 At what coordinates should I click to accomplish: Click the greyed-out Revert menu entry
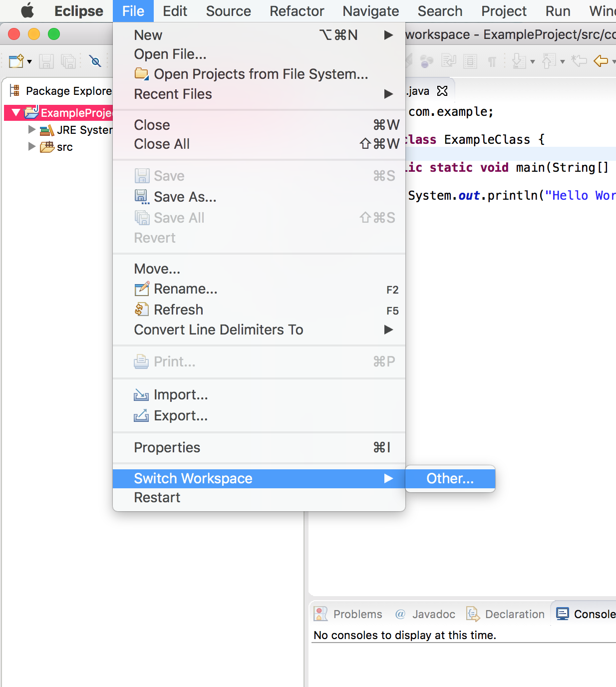[259, 238]
